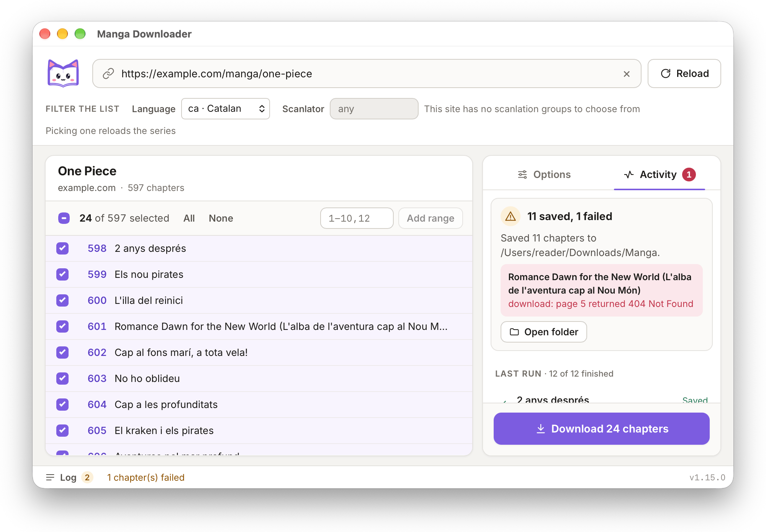
Task: Click '24 of 597 selected' count
Action: 124,218
